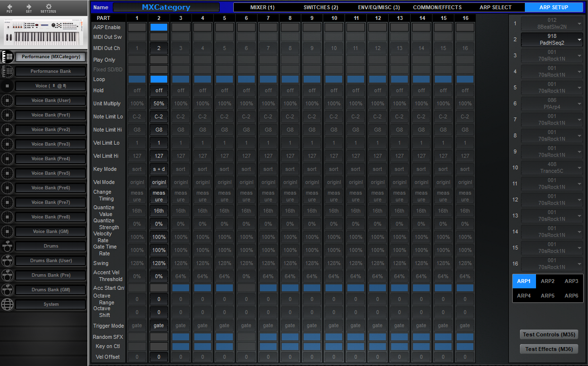
Task: Adjust Unit Multiply value for part 2
Action: [x=158, y=103]
